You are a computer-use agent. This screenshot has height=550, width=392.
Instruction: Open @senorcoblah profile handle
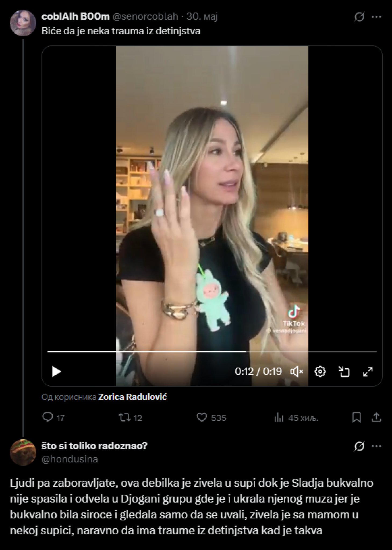(145, 17)
